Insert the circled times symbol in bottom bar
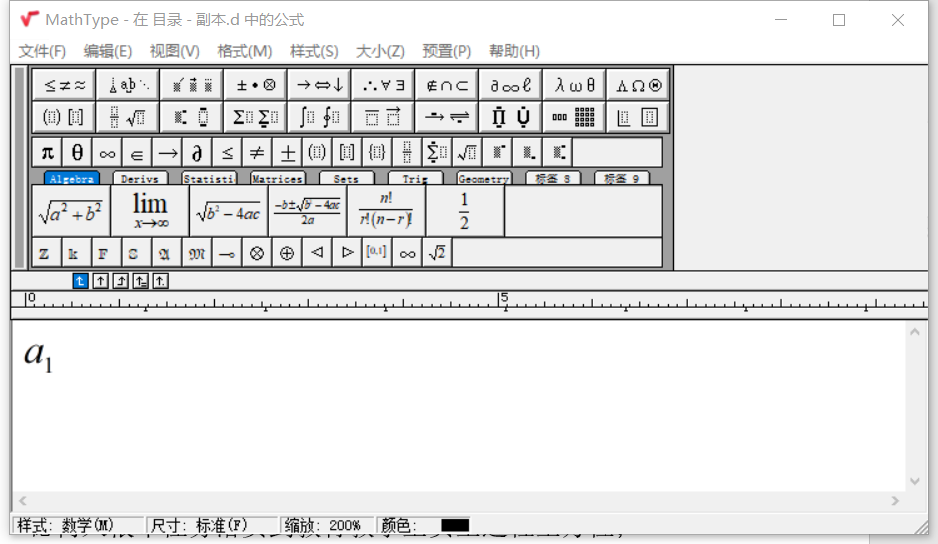938x544 pixels. tap(257, 253)
